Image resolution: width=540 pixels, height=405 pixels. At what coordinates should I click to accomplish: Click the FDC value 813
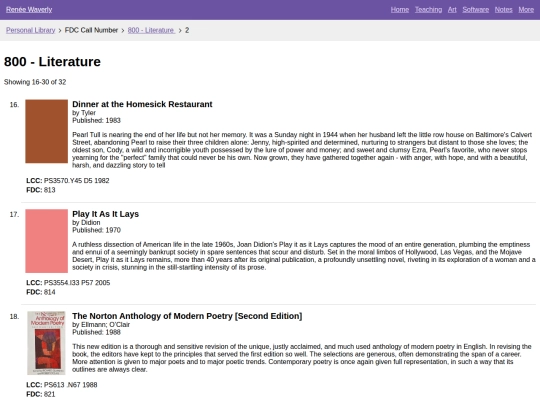tap(50, 190)
